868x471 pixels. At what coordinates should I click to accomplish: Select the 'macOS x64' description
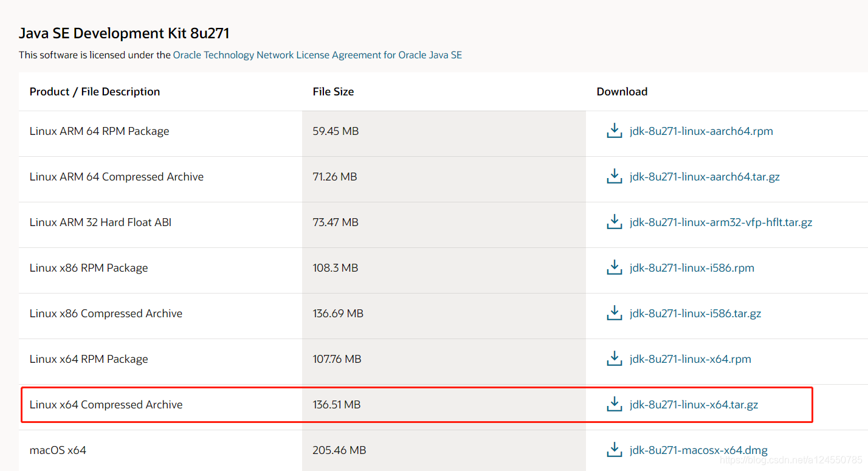pos(58,450)
